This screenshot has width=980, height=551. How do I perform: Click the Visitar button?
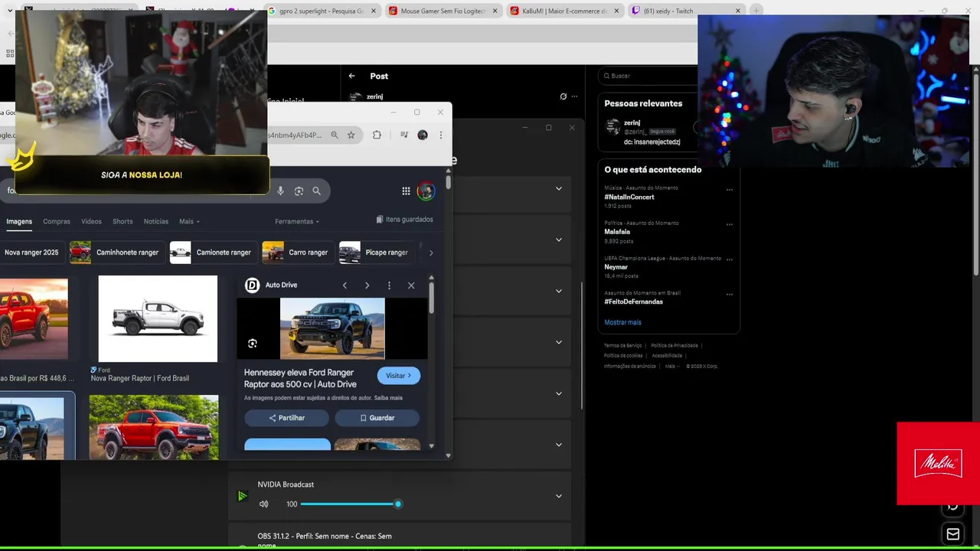coord(398,376)
